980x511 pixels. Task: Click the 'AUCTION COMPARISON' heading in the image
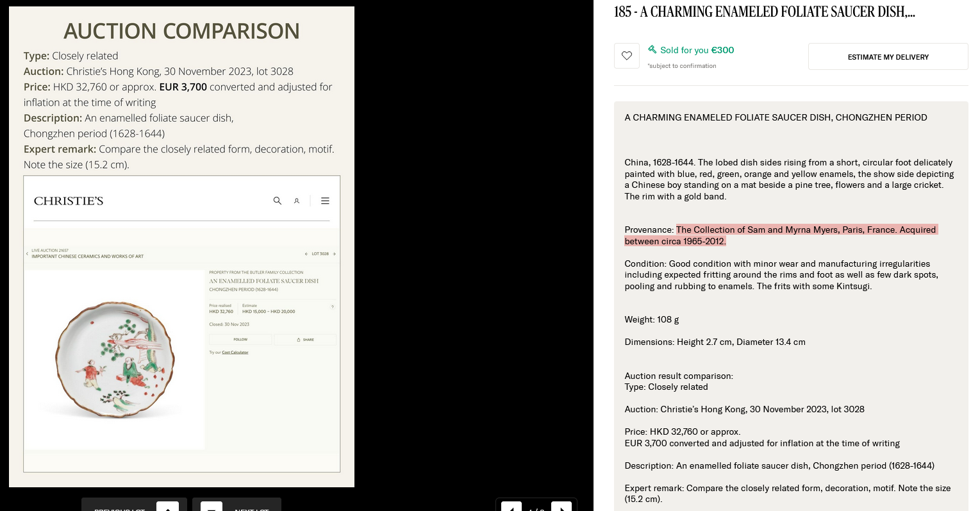[181, 31]
